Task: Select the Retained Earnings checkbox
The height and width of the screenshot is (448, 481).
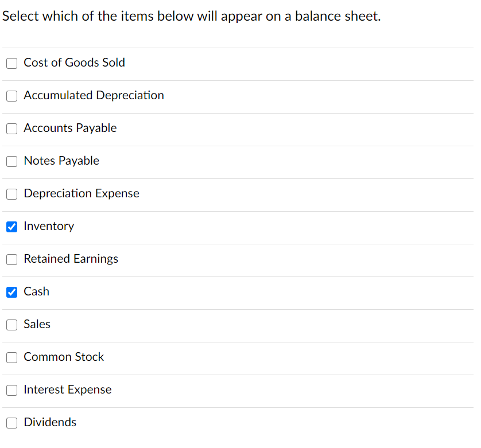Action: click(11, 259)
